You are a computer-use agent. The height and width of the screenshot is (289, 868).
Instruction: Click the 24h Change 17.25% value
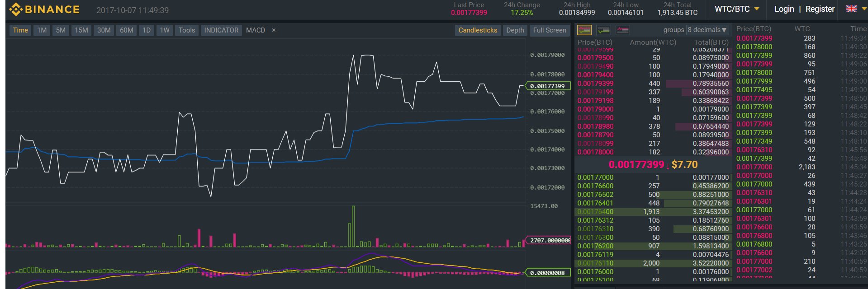pos(522,13)
